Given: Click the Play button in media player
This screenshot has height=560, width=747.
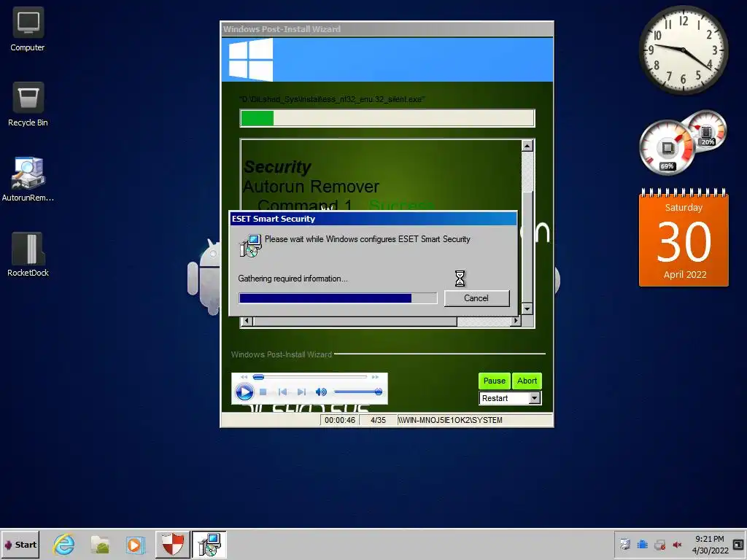Looking at the screenshot, I should pyautogui.click(x=244, y=392).
